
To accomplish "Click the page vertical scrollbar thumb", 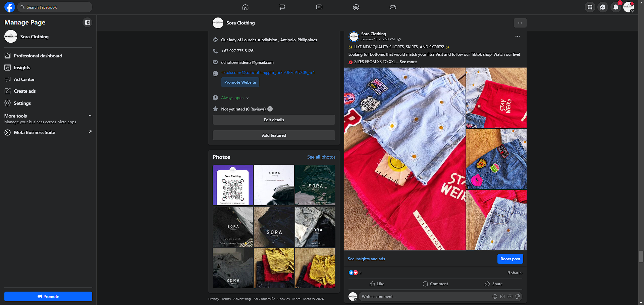I will [x=641, y=257].
